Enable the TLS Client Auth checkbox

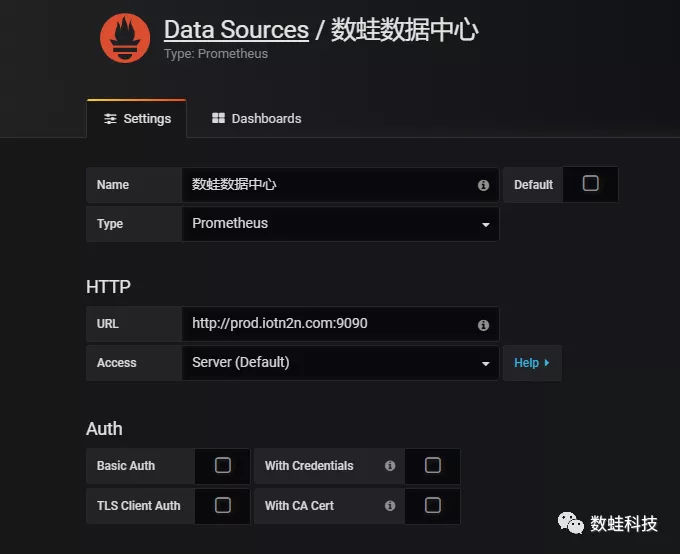[x=223, y=505]
